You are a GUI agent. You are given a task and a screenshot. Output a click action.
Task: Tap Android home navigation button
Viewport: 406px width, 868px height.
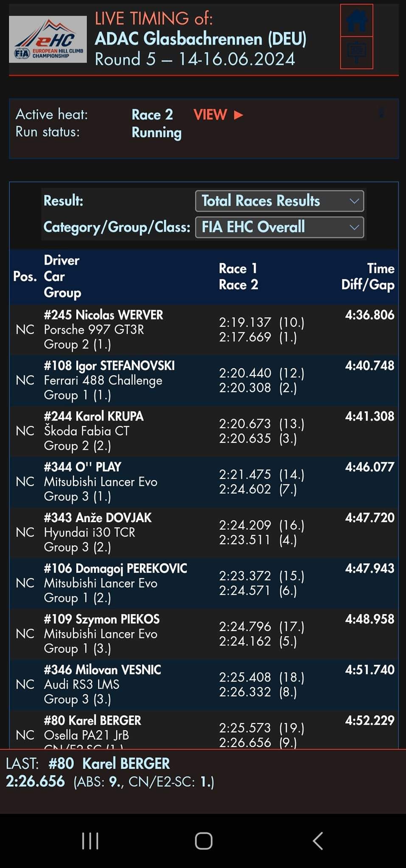203,841
